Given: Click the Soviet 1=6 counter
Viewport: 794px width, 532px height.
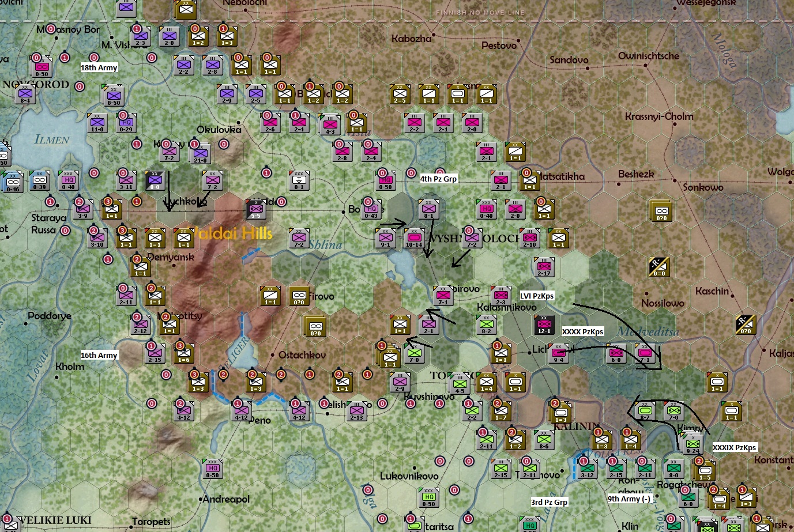Looking at the screenshot, I should click(x=183, y=353).
